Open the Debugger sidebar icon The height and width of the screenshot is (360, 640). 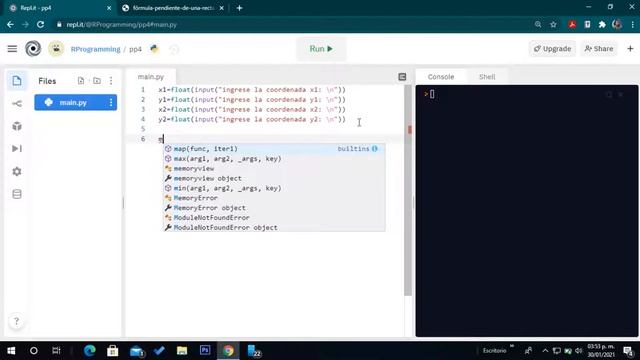(17, 149)
